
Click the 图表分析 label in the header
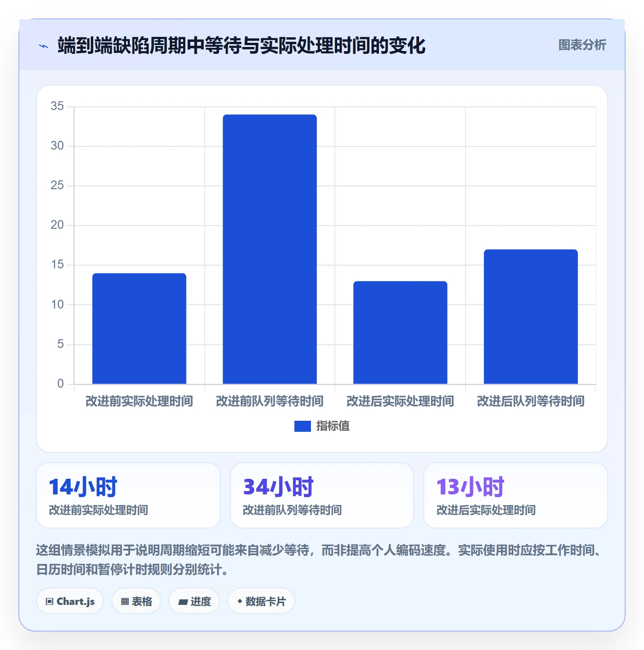[x=582, y=45]
